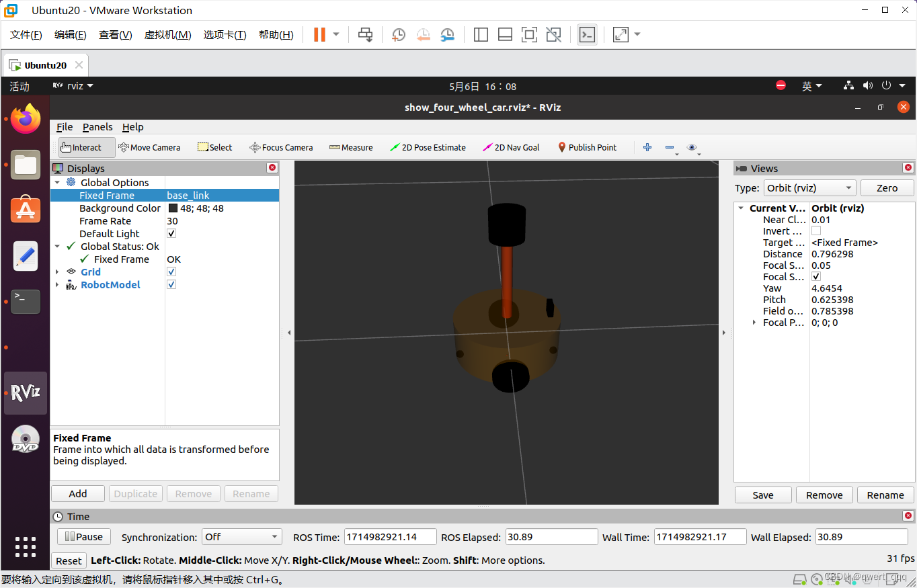Select the Interact tool

click(87, 147)
